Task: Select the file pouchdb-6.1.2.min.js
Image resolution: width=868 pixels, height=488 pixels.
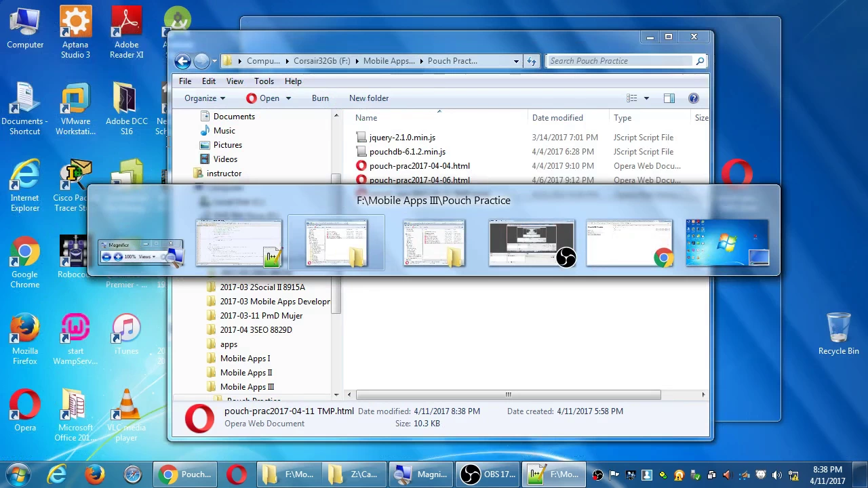Action: (407, 152)
